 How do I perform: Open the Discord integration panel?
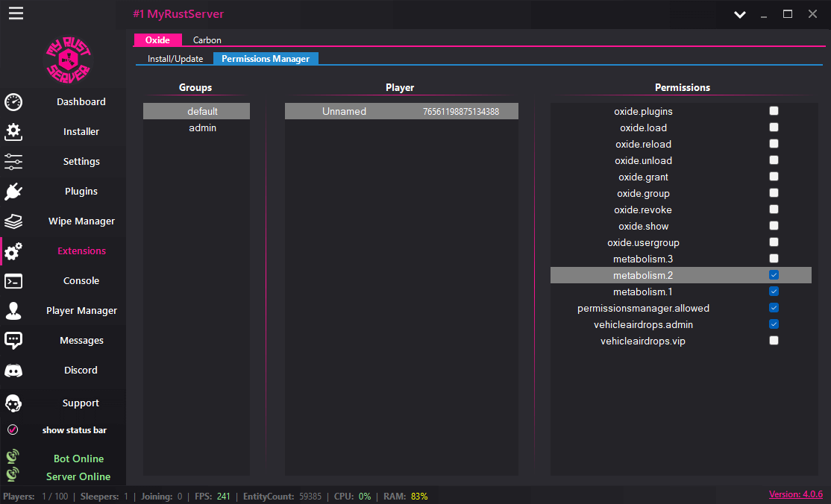tap(81, 370)
